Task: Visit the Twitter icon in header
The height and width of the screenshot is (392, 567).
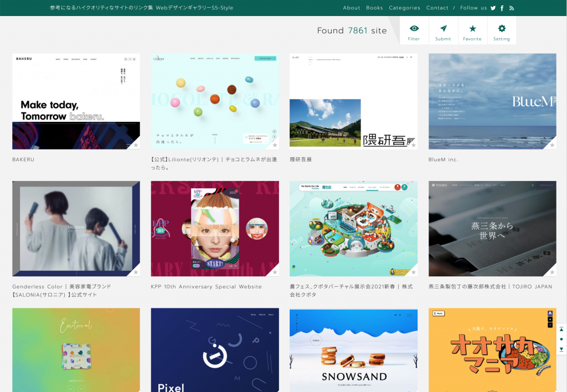Action: click(493, 8)
